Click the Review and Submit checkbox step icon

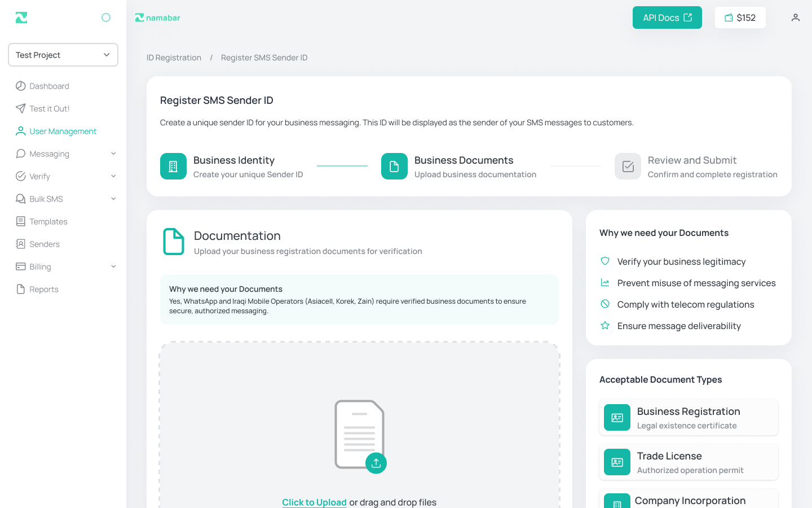tap(628, 167)
